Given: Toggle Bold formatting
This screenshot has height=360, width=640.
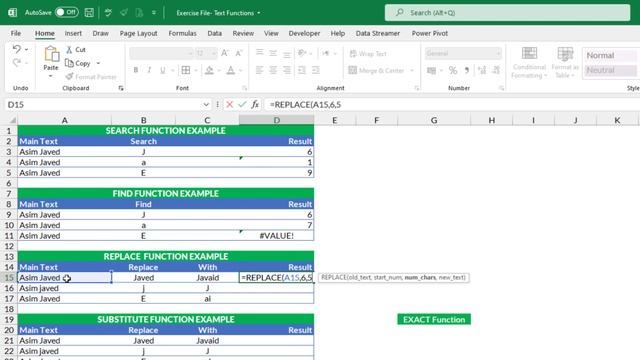Looking at the screenshot, I should [136, 70].
